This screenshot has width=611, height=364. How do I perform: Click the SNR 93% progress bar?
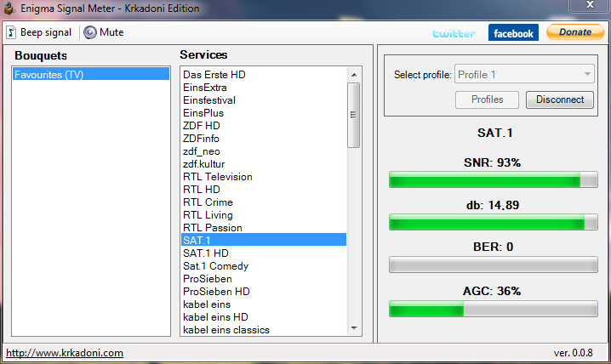coord(494,179)
